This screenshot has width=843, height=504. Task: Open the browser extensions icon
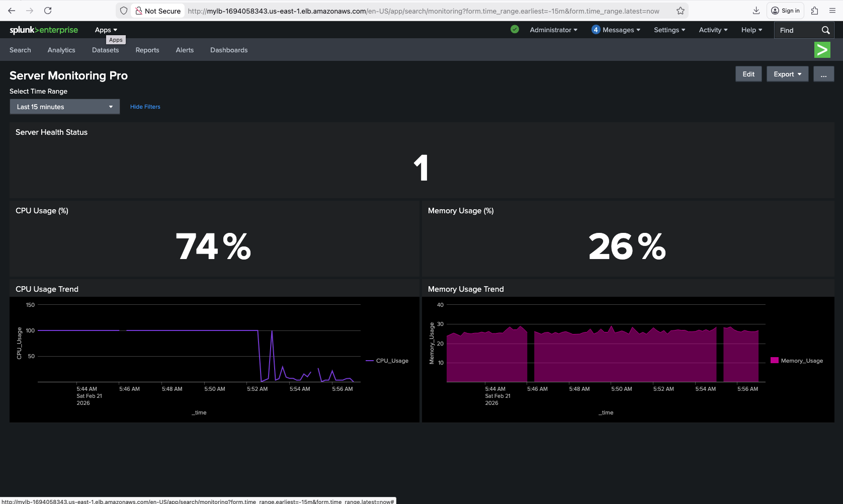815,11
